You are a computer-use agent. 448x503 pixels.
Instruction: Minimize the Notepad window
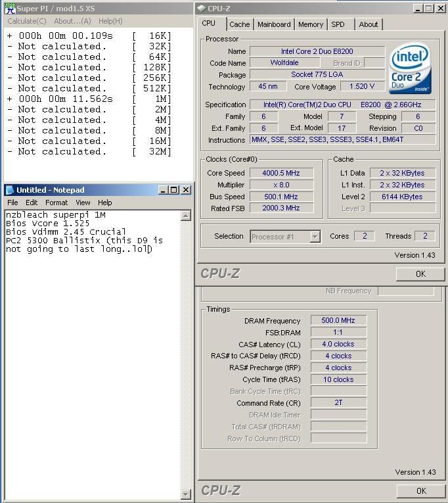(x=163, y=190)
